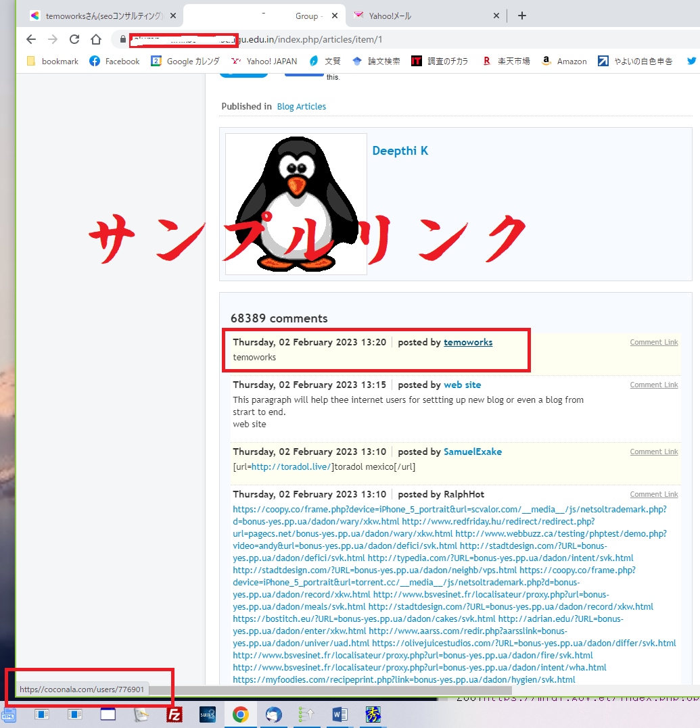Open the 秀丸 editor taskbar icon
The image size is (700, 728).
(373, 715)
